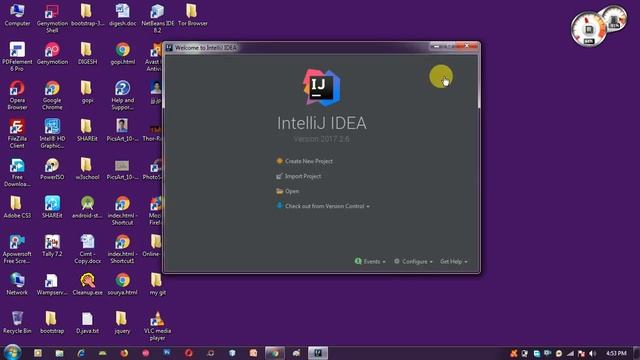The image size is (640, 360).
Task: Select the Opera Browser shortcut
Action: click(x=17, y=95)
